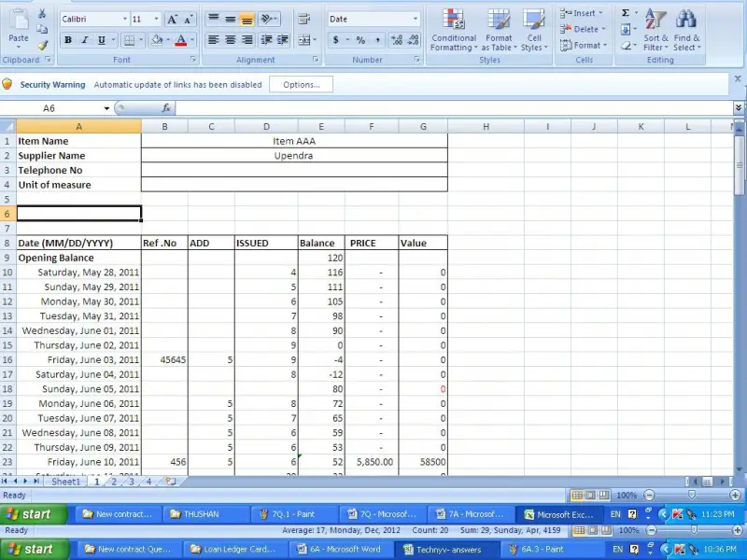Click the Decrease Decimal icon
This screenshot has height=560, width=747.
tap(414, 40)
